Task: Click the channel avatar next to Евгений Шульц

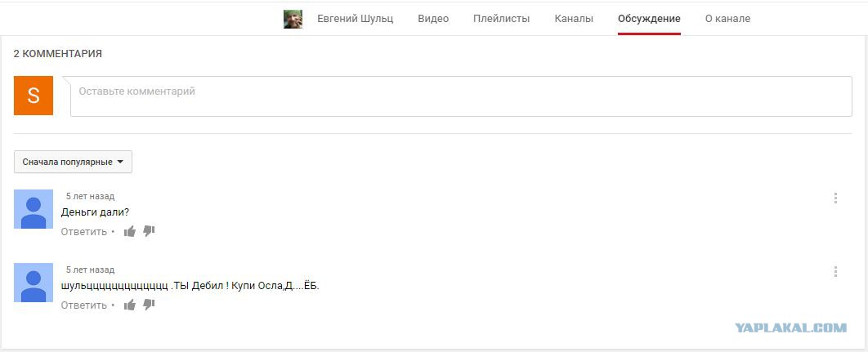Action: coord(293,19)
